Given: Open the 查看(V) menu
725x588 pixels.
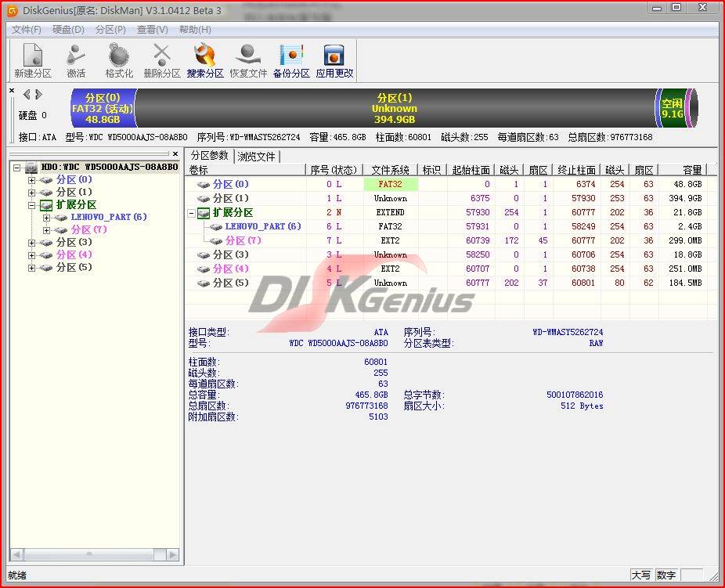Looking at the screenshot, I should click(153, 30).
